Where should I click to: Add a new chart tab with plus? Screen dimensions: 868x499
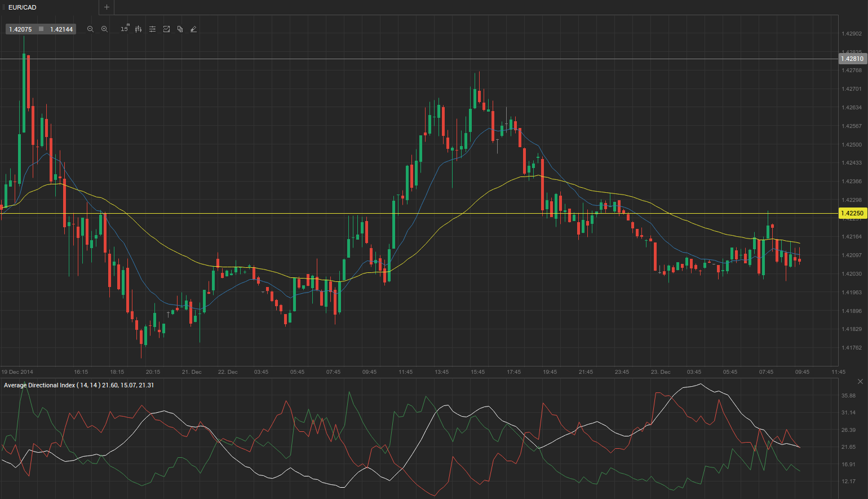point(107,7)
